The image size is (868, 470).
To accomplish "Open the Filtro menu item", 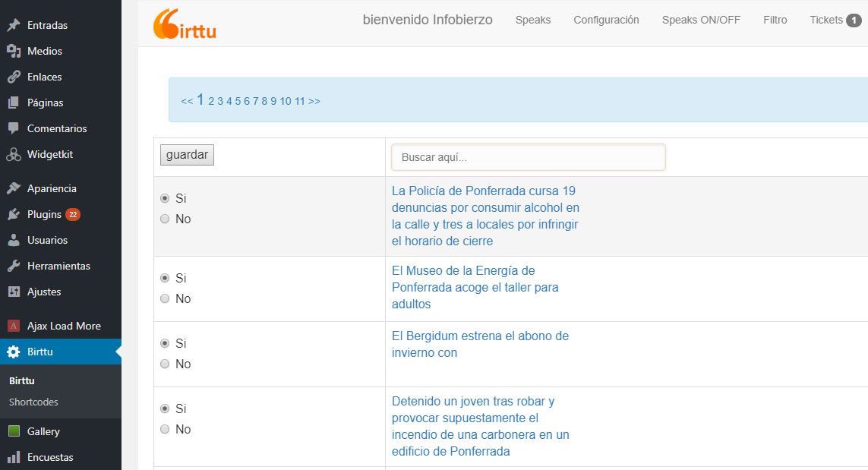I will click(x=775, y=20).
